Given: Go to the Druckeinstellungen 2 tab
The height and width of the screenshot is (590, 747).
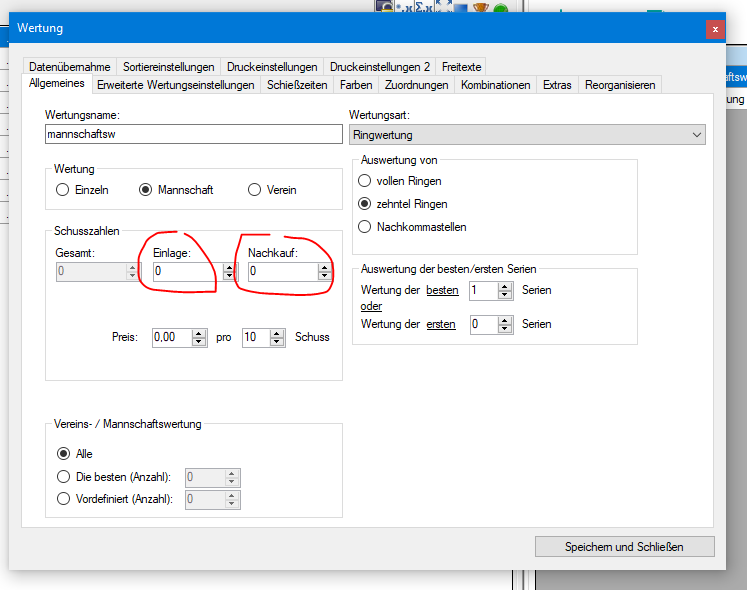Looking at the screenshot, I should 379,67.
